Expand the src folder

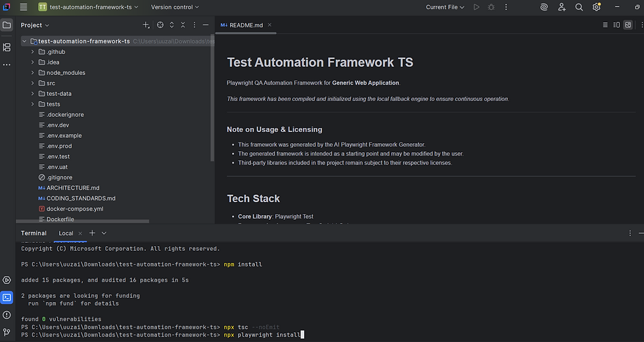[x=32, y=83]
